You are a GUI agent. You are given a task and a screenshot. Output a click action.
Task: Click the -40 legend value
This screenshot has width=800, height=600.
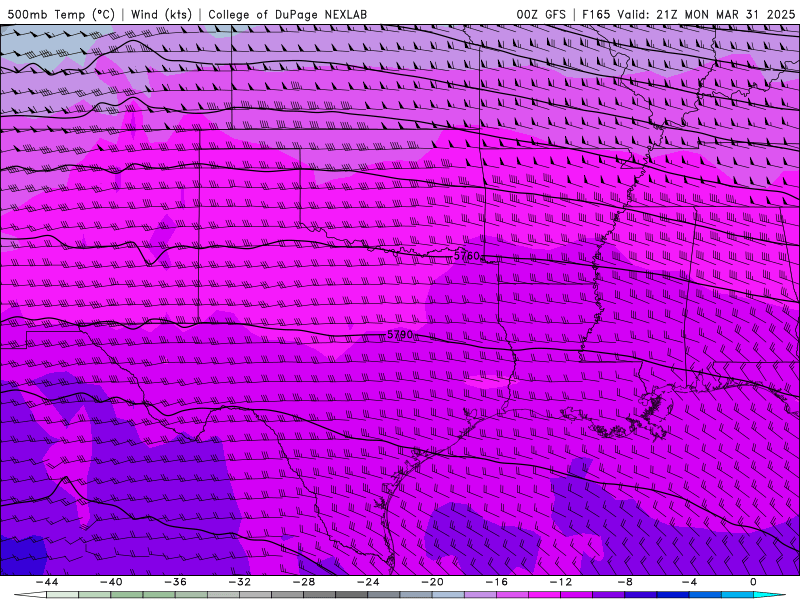pos(111,582)
